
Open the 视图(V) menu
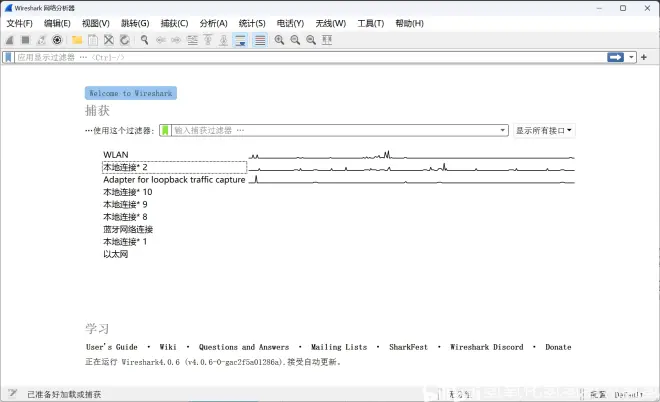point(96,24)
